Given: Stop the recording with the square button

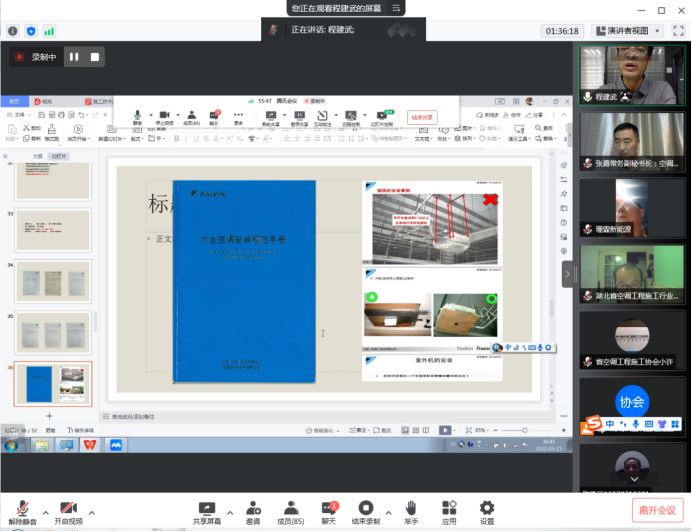Looking at the screenshot, I should (x=94, y=57).
